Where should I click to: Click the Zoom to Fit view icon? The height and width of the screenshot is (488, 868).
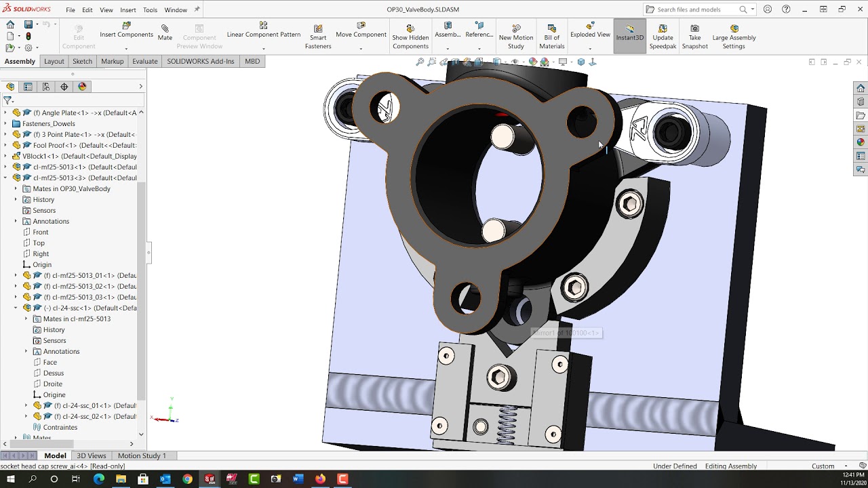click(x=420, y=62)
